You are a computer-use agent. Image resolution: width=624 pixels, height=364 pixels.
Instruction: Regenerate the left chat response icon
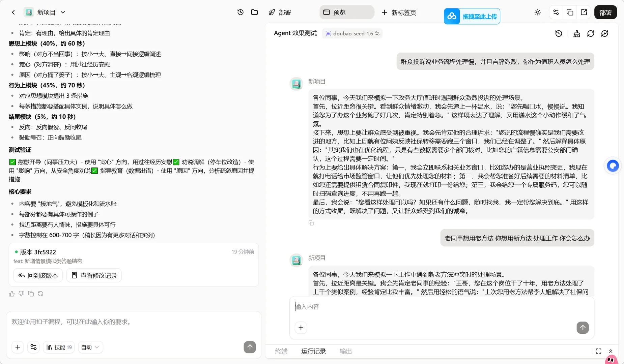pos(40,294)
